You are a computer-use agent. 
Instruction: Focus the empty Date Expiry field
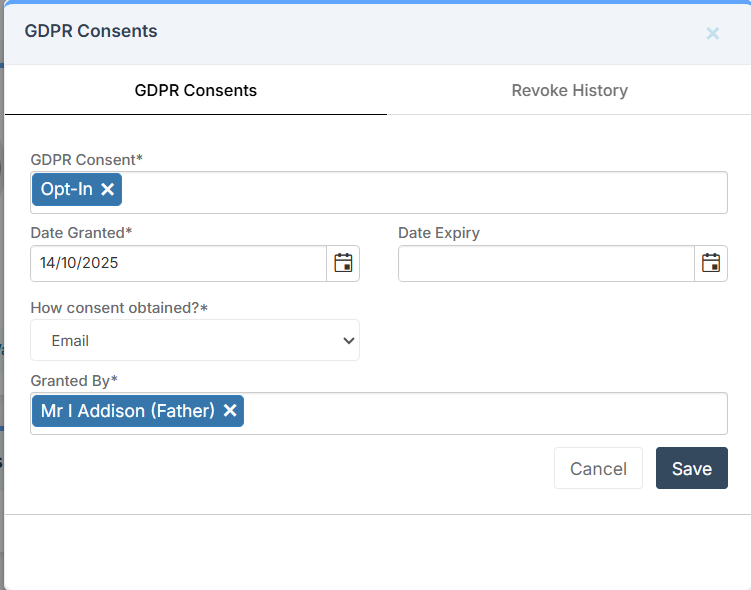[546, 264]
